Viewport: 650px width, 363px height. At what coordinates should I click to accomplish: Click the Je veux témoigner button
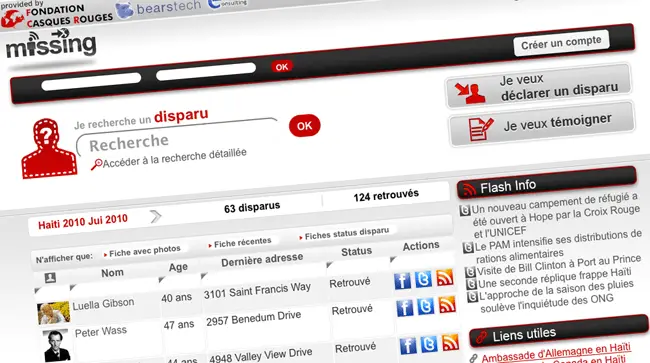coord(542,124)
